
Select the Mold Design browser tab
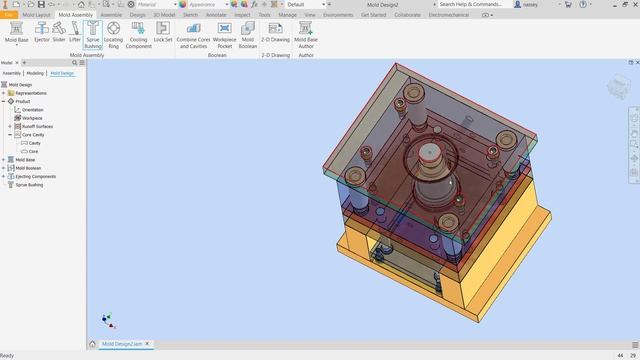point(62,73)
